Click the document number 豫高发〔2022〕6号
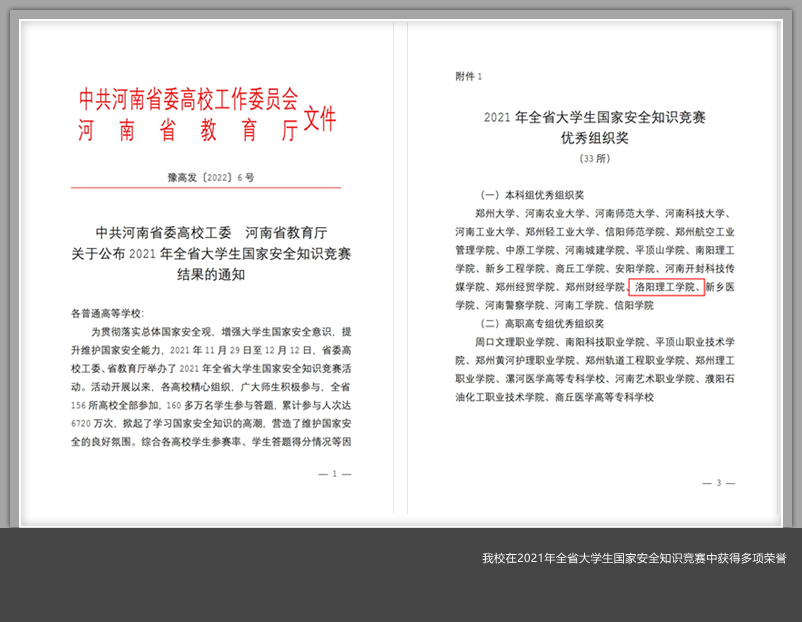 pos(210,177)
